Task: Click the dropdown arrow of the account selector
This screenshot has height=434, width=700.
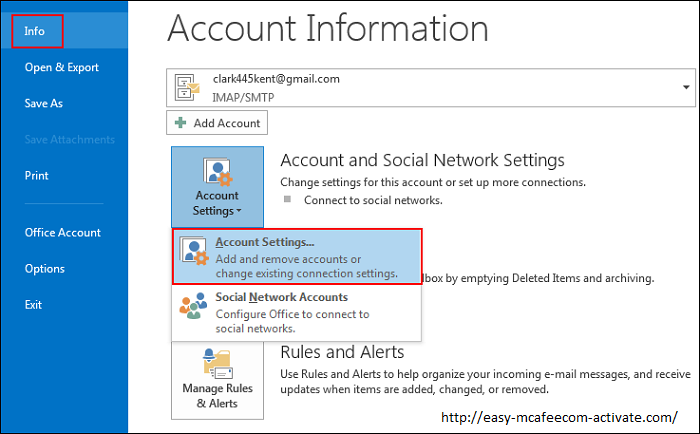Action: point(686,87)
